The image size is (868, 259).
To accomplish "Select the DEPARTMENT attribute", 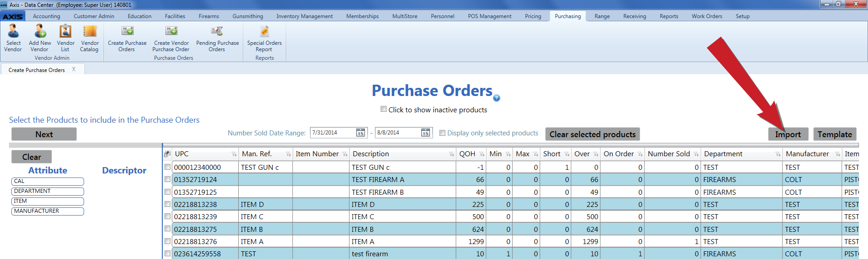I will (x=47, y=191).
